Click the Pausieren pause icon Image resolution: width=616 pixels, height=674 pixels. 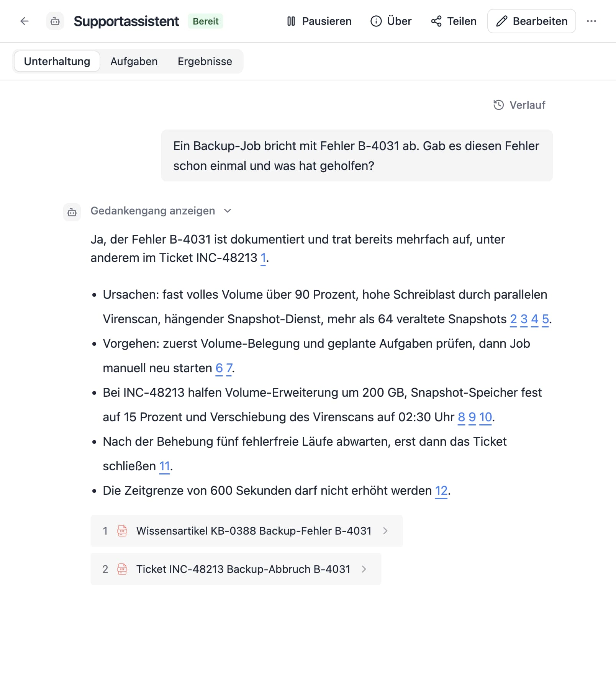coord(291,21)
